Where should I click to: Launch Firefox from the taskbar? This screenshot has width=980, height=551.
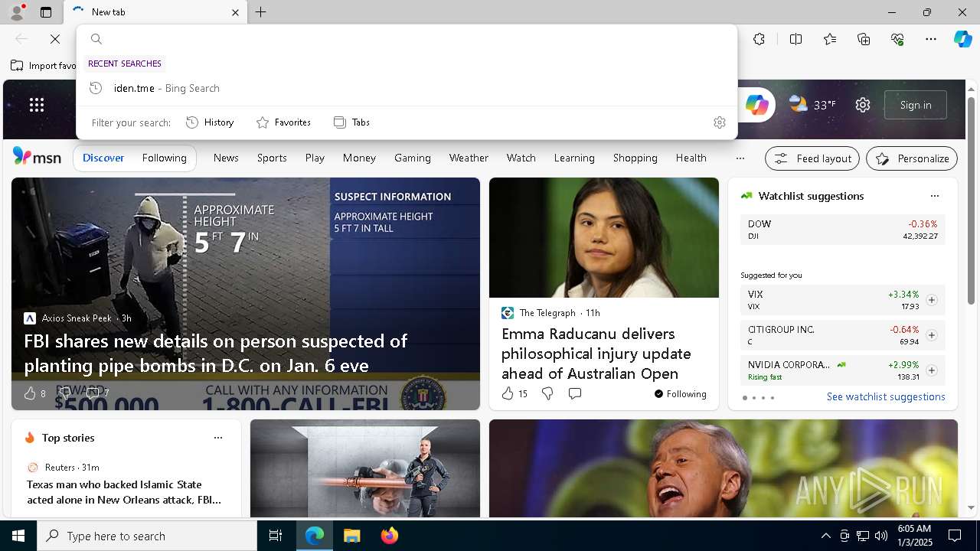[x=390, y=536]
